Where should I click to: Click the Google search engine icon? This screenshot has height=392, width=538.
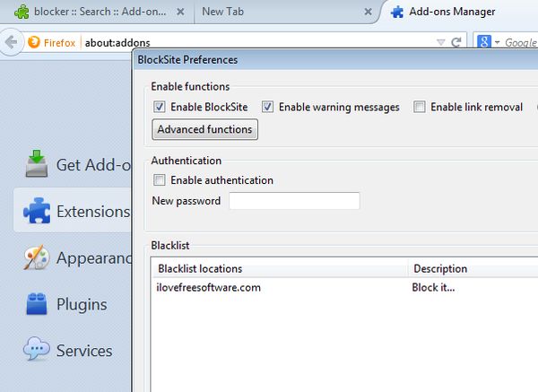[483, 42]
